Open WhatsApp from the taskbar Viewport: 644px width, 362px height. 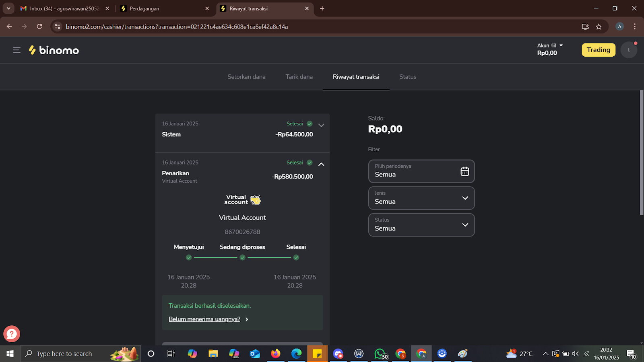coord(380,354)
